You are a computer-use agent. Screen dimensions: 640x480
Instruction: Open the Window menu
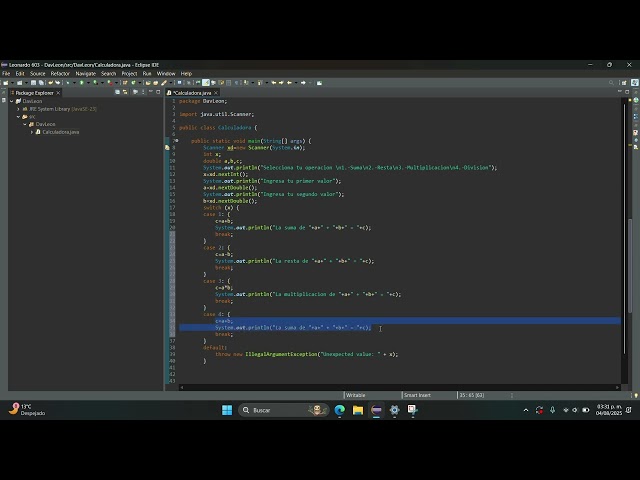tap(166, 74)
